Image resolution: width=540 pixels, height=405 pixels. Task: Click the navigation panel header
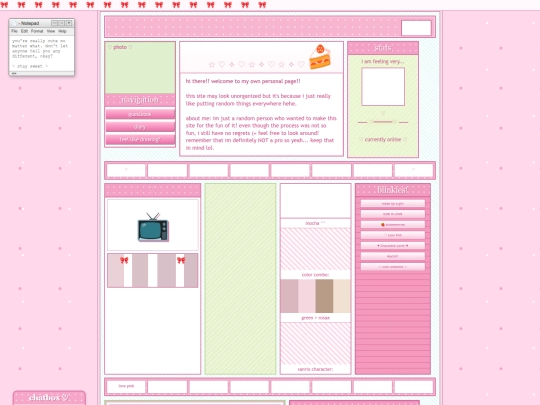pyautogui.click(x=140, y=100)
